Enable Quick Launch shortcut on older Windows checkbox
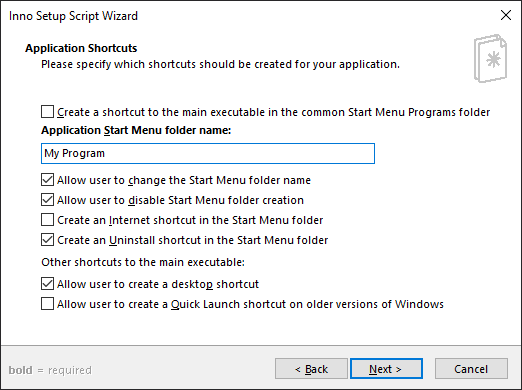Image resolution: width=522 pixels, height=390 pixels. (x=47, y=304)
